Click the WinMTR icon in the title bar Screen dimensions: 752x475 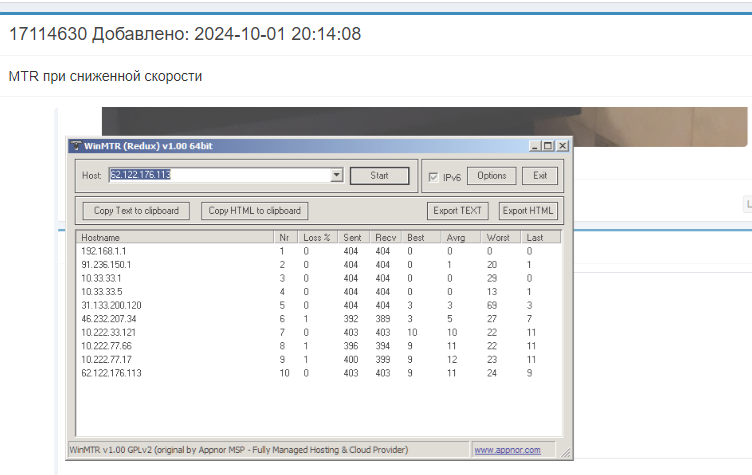(x=75, y=146)
